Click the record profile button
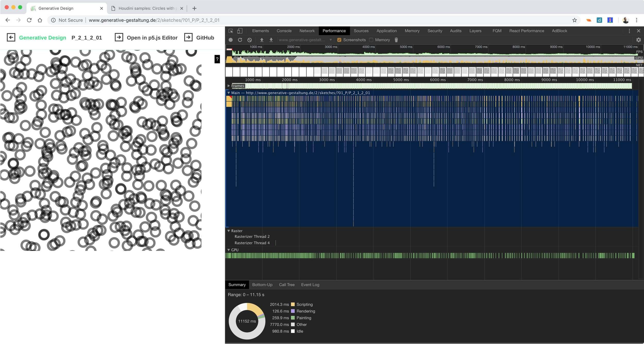Viewport: 644px width, 344px height. (x=231, y=40)
